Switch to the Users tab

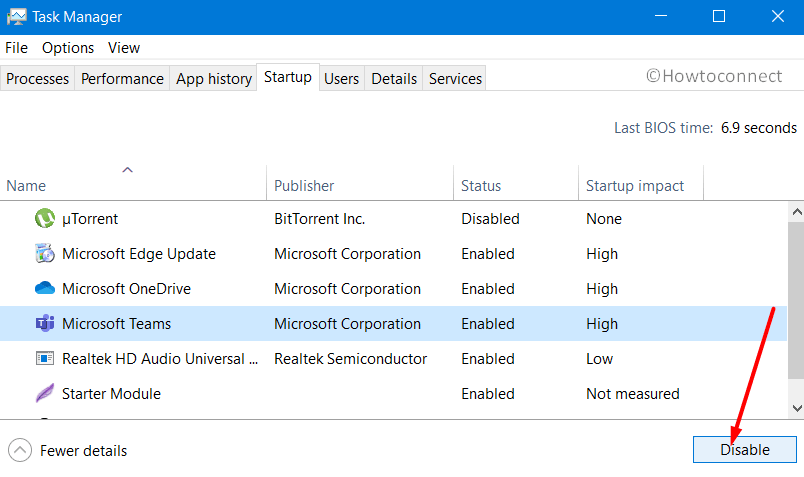tap(341, 78)
